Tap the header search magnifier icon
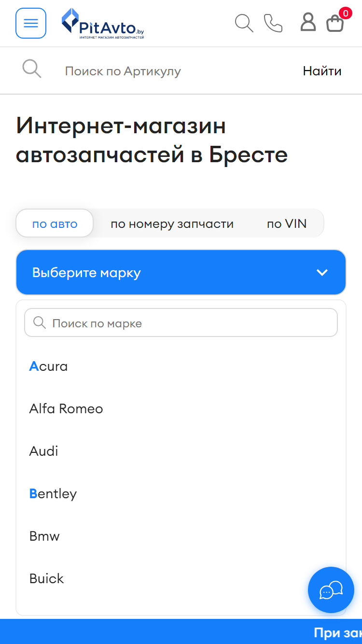Image resolution: width=362 pixels, height=644 pixels. tap(244, 23)
